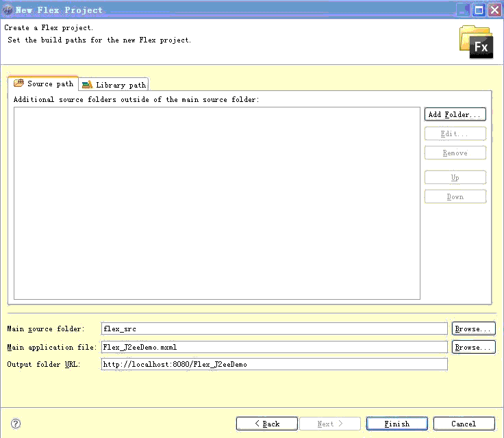The image size is (504, 438).
Task: Click the greyed-out Next button
Action: click(x=330, y=424)
